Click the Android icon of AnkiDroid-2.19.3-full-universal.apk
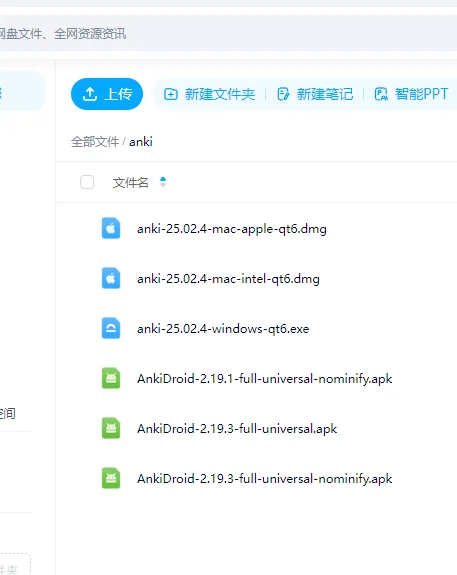457x575 pixels. pyautogui.click(x=111, y=428)
